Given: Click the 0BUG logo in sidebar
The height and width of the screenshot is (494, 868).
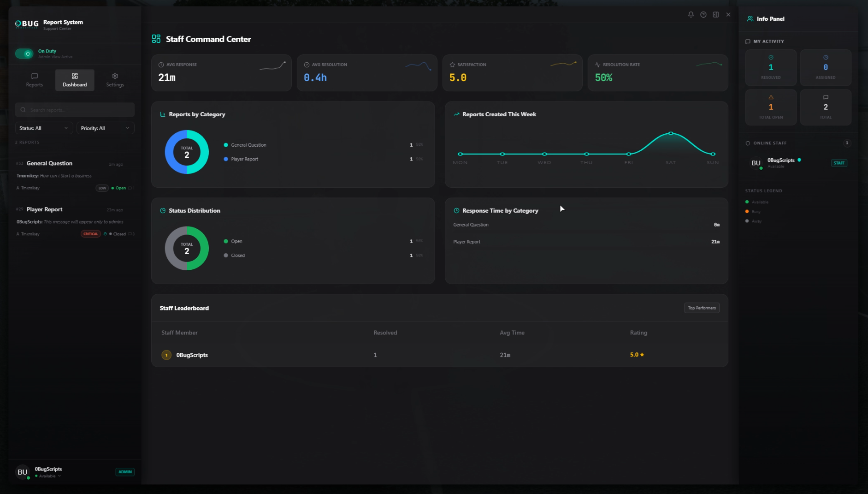Looking at the screenshot, I should 27,24.
